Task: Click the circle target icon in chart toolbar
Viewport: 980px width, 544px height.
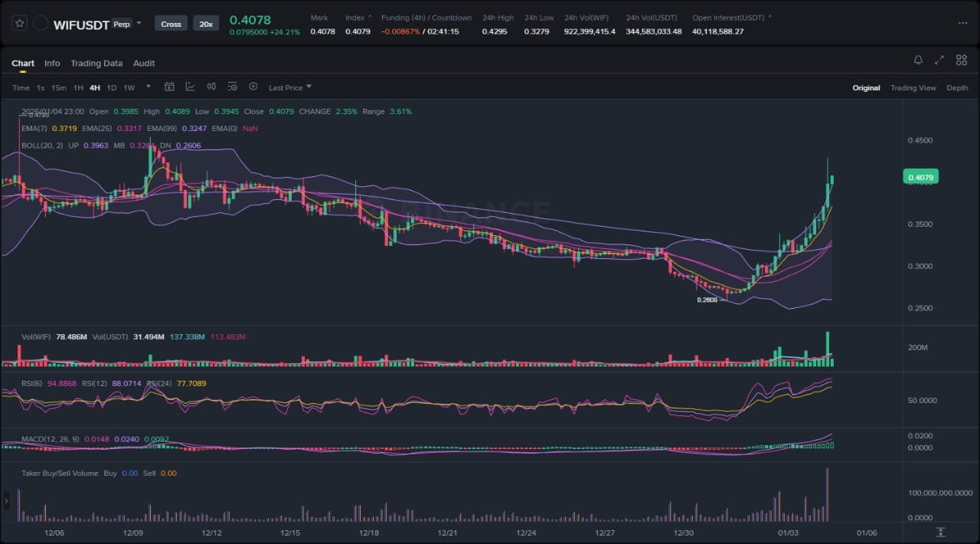Action: click(x=253, y=87)
